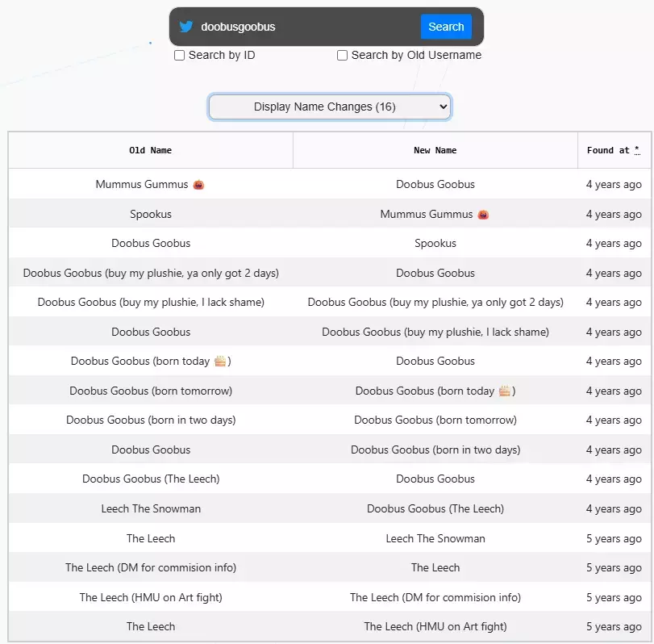Click old name 'Doobus Goobus (buy my plushie, I lack shame)'

(151, 302)
